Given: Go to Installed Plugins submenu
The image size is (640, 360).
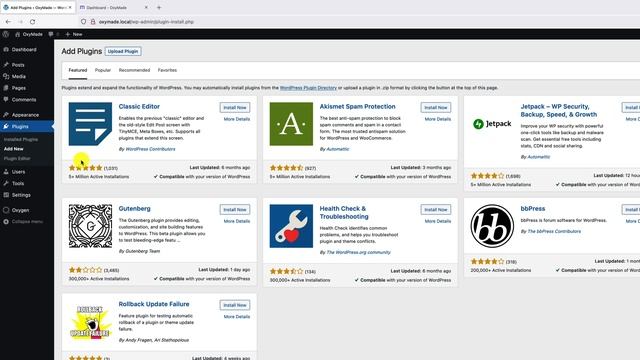Looking at the screenshot, I should [x=21, y=140].
